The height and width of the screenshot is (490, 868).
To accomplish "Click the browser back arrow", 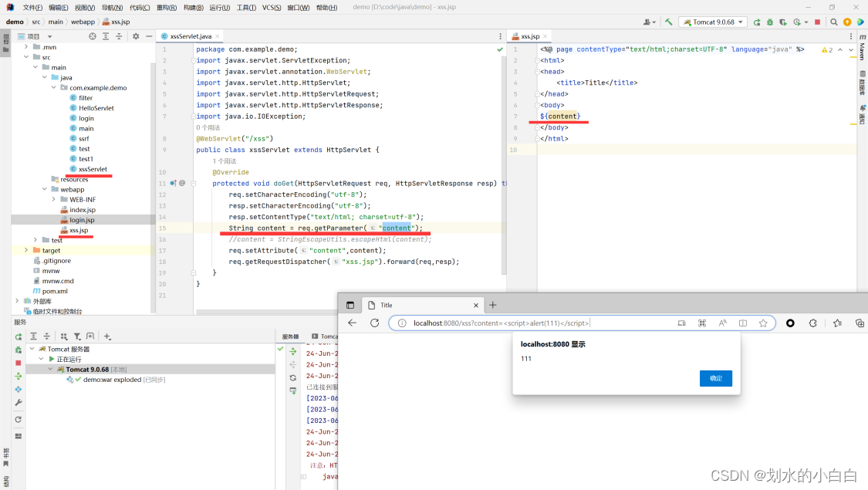I will pos(352,323).
